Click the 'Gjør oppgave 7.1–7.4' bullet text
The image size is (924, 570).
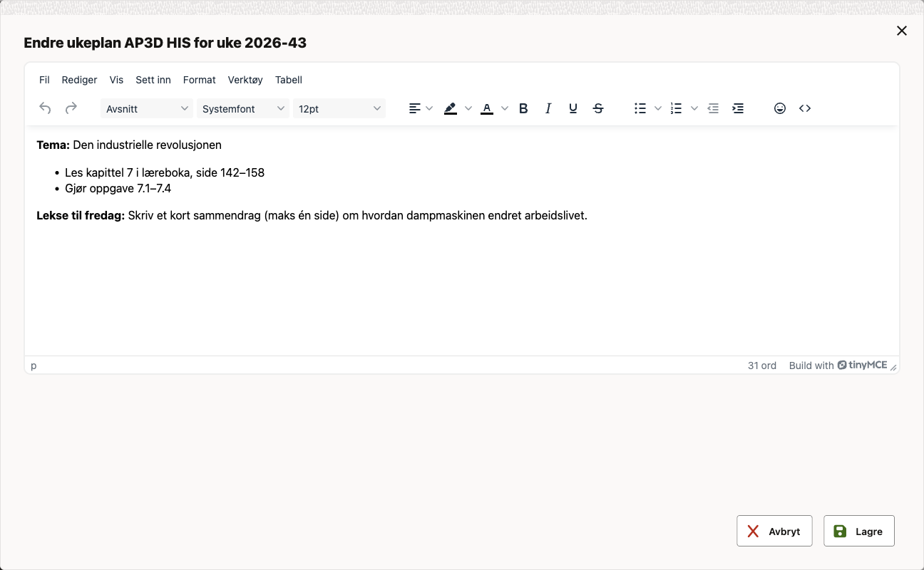(118, 189)
